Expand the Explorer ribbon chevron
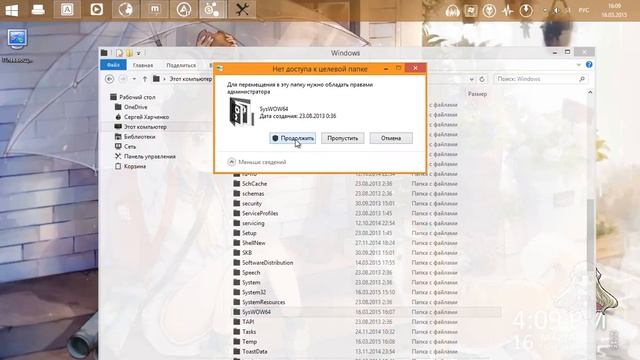This screenshot has width=640, height=360. [x=578, y=65]
